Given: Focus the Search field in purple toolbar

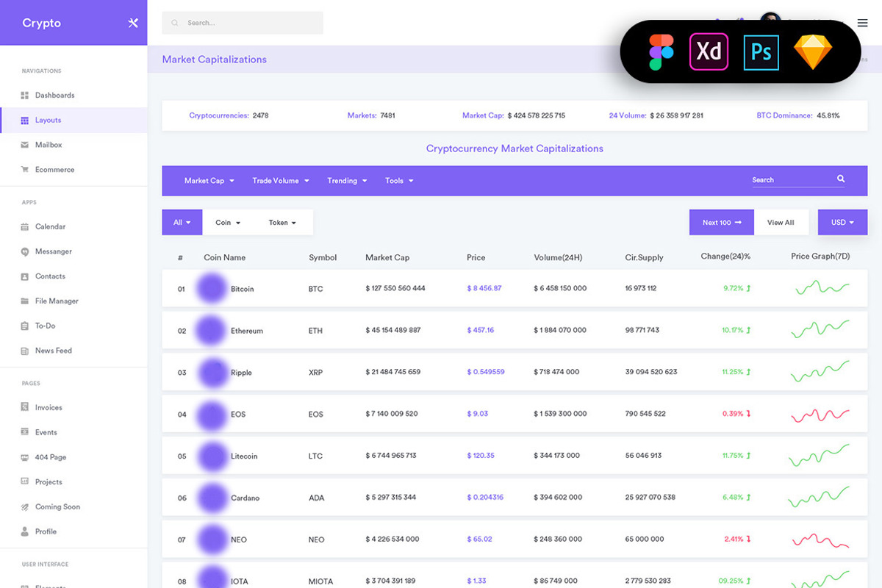Looking at the screenshot, I should [x=798, y=180].
